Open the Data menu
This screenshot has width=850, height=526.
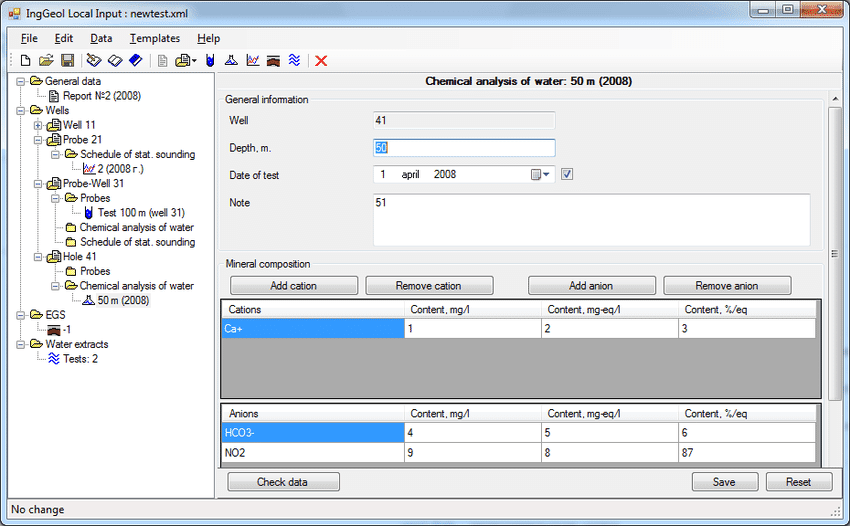101,38
